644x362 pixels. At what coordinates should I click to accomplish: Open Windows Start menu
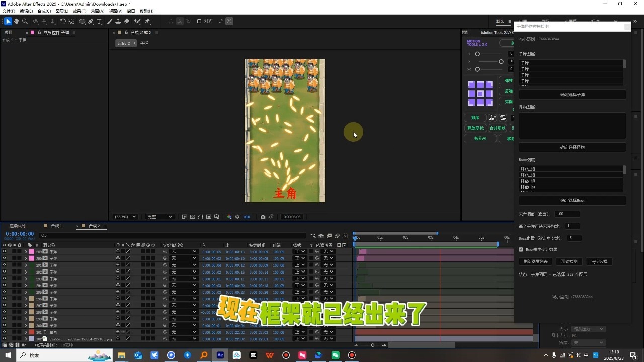click(x=9, y=355)
